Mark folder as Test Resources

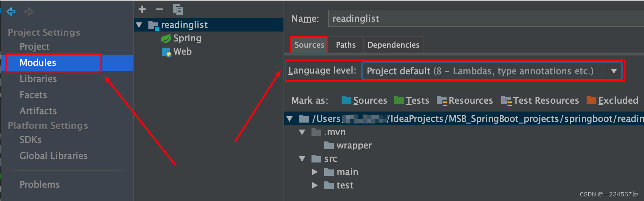pos(540,100)
